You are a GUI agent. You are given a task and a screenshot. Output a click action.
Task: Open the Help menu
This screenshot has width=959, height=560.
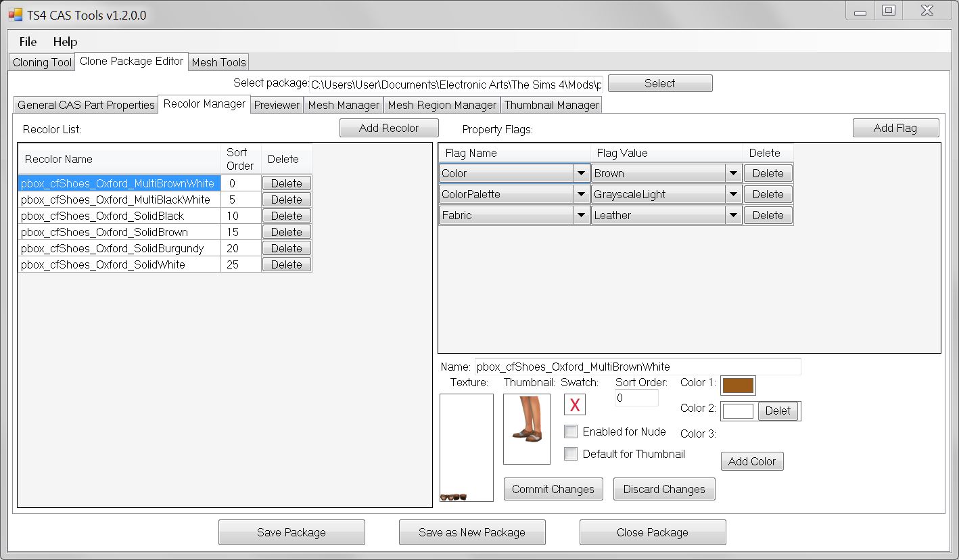tap(65, 42)
